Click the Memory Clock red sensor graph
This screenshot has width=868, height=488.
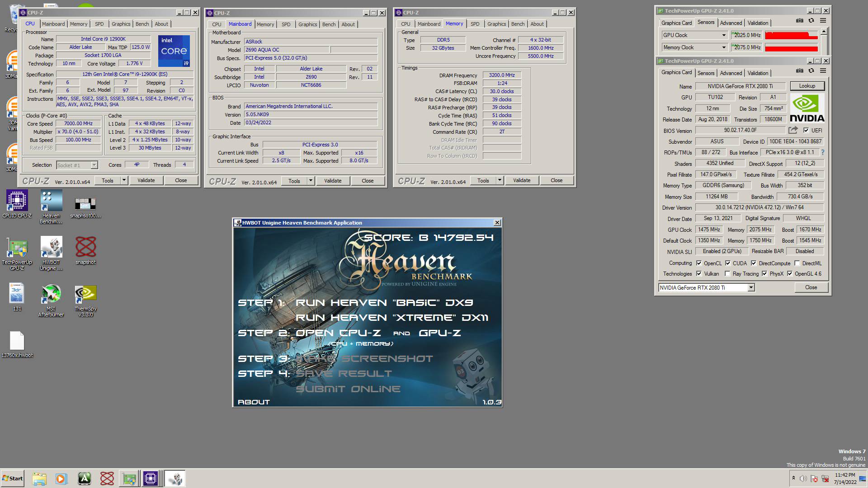[792, 47]
